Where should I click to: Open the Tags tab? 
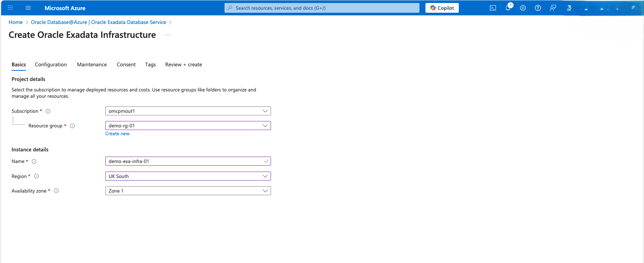150,64
